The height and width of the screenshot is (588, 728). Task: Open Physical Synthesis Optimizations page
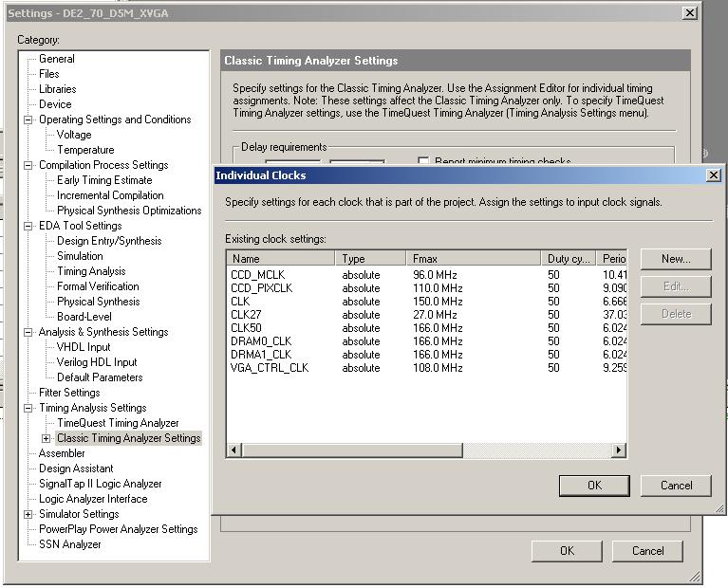pyautogui.click(x=129, y=211)
